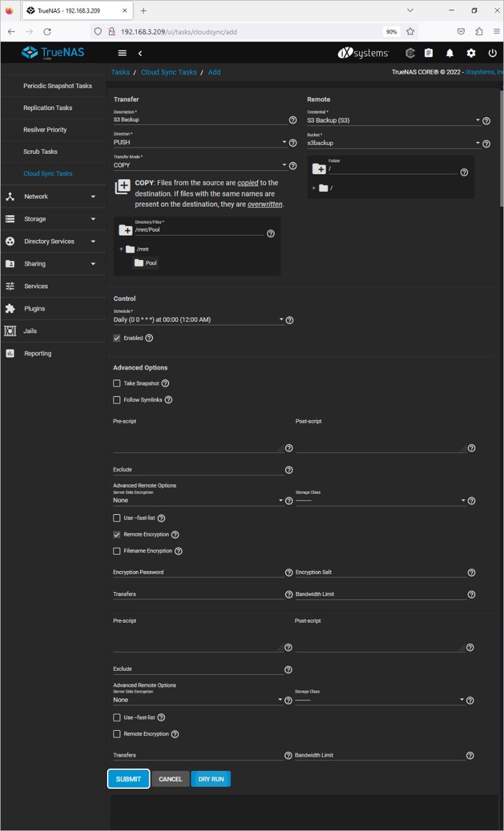Enable Take Snapshot checkbox
Image resolution: width=504 pixels, height=831 pixels.
(117, 383)
